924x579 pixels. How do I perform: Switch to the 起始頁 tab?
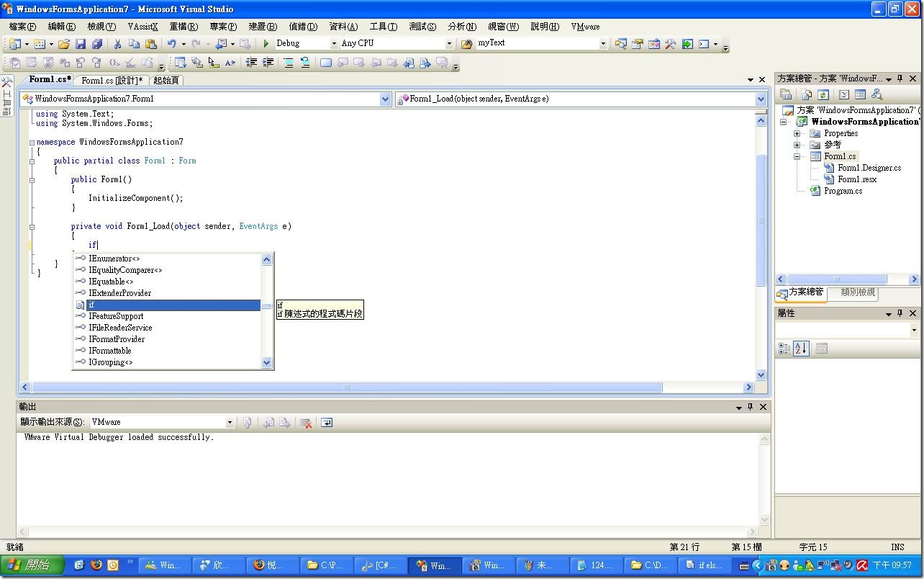click(166, 80)
